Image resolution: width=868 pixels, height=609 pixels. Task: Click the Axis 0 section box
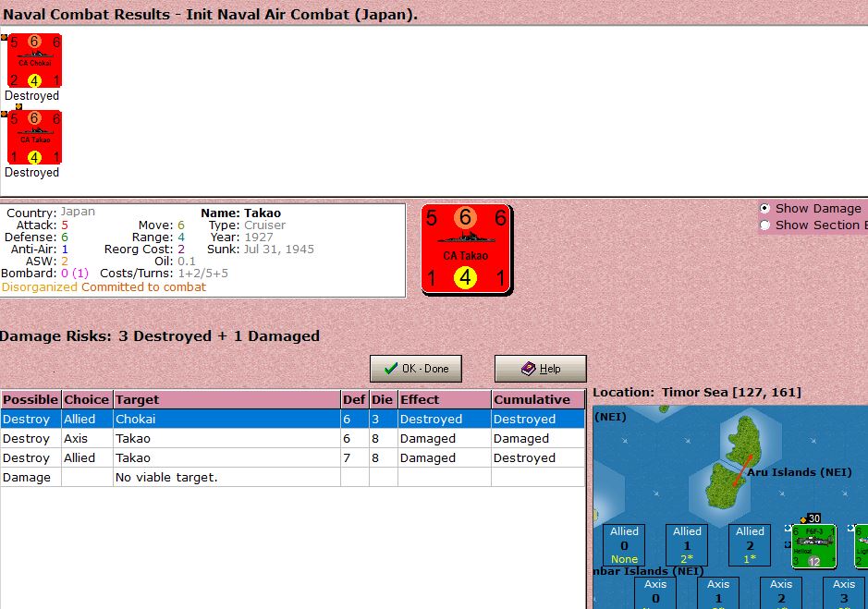point(655,593)
